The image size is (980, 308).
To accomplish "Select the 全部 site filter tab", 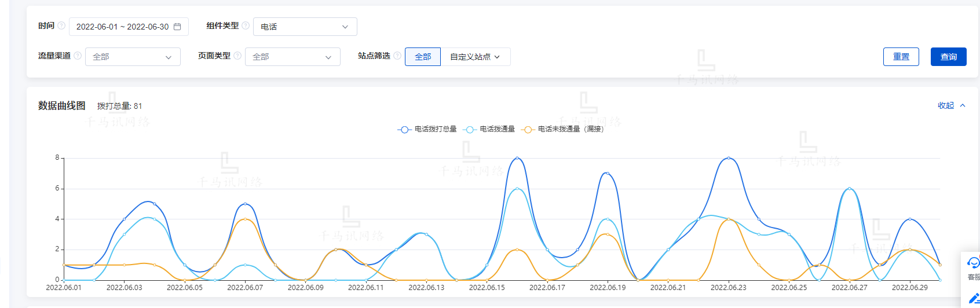I will pos(423,57).
